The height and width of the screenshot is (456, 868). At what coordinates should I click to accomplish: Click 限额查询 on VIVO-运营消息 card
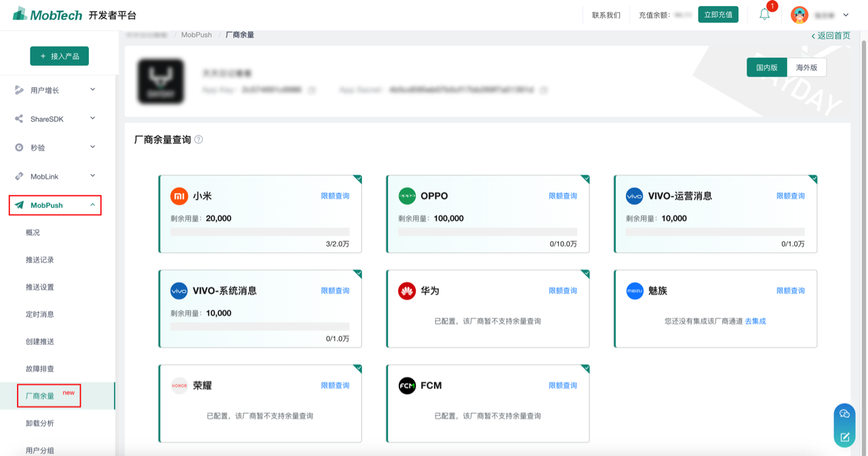click(791, 196)
